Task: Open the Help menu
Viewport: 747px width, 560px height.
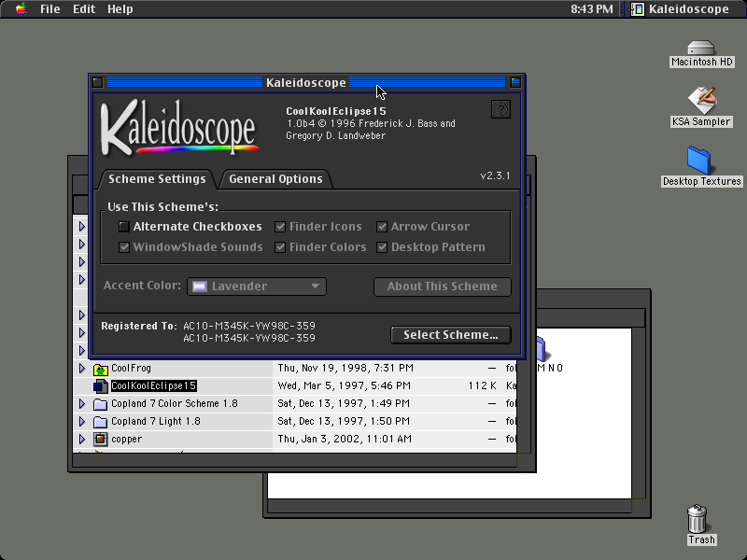Action: pos(120,9)
